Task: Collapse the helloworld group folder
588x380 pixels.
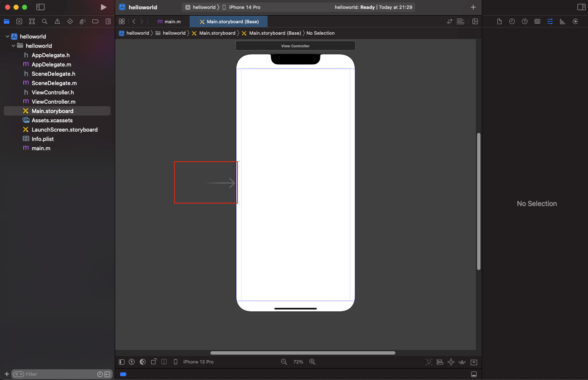Action: pos(14,46)
